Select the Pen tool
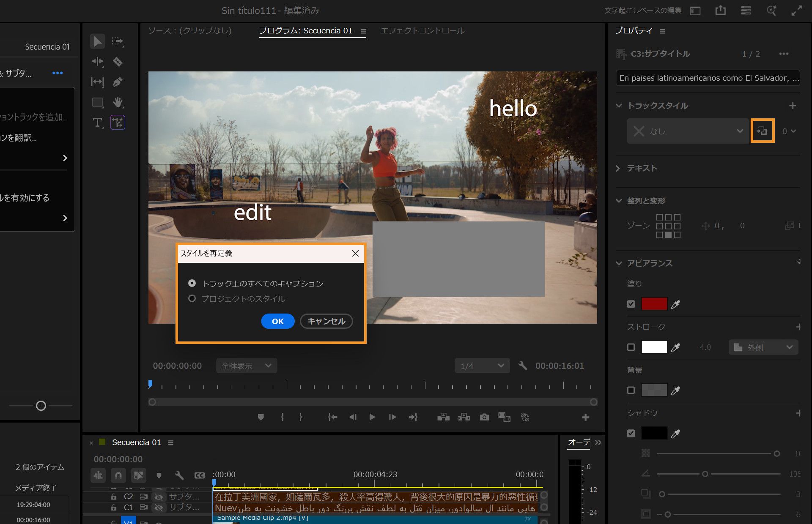This screenshot has height=524, width=812. click(x=118, y=82)
